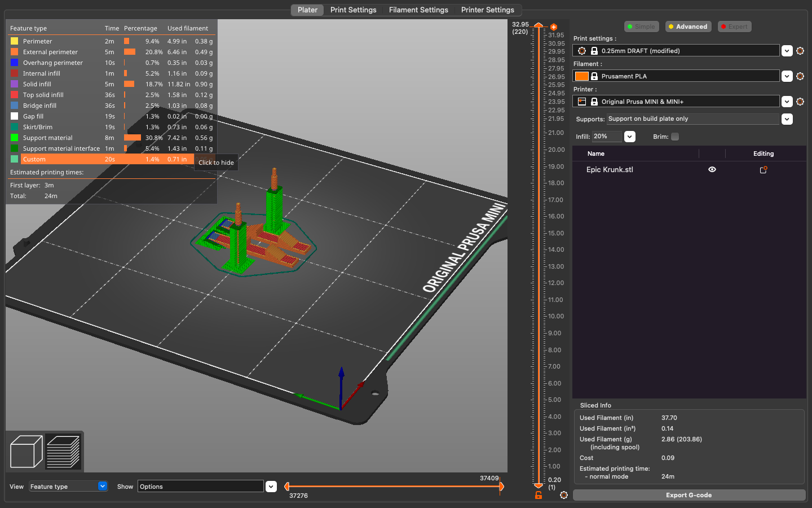The height and width of the screenshot is (508, 812).
Task: Click the vertical slider lock icon
Action: click(539, 495)
